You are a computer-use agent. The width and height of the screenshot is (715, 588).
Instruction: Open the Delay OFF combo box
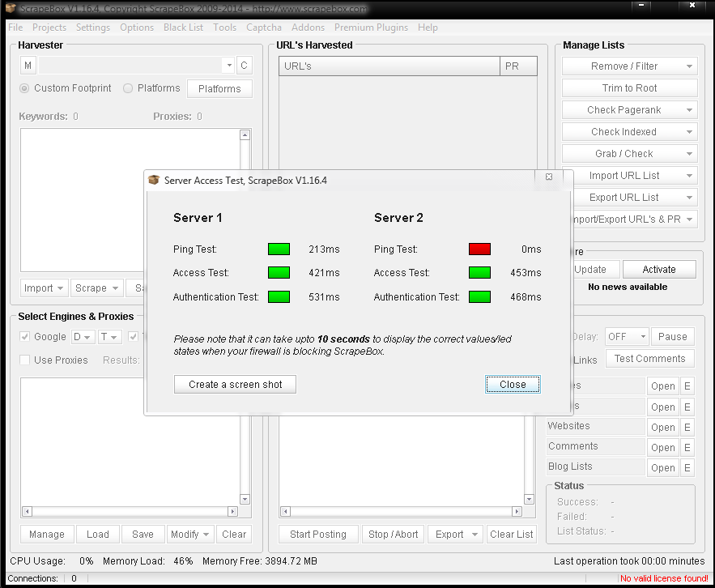[627, 337]
